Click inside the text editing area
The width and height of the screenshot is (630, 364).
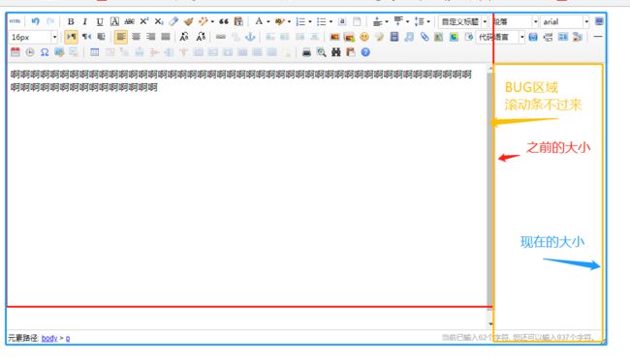coord(246,197)
